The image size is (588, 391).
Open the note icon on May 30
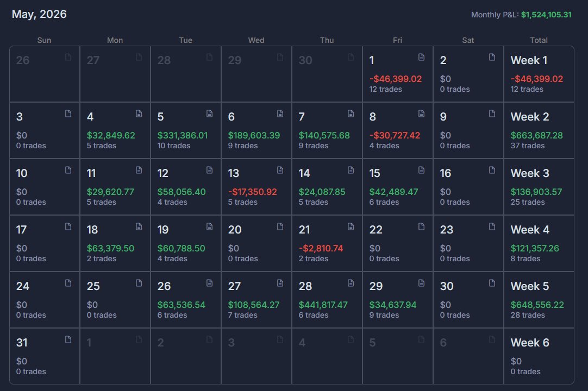pyautogui.click(x=492, y=283)
